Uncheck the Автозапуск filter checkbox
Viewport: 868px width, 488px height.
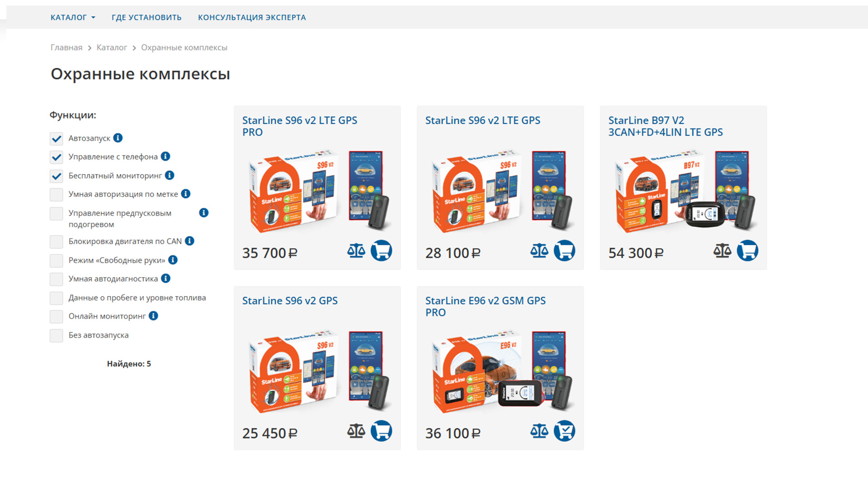(x=57, y=139)
